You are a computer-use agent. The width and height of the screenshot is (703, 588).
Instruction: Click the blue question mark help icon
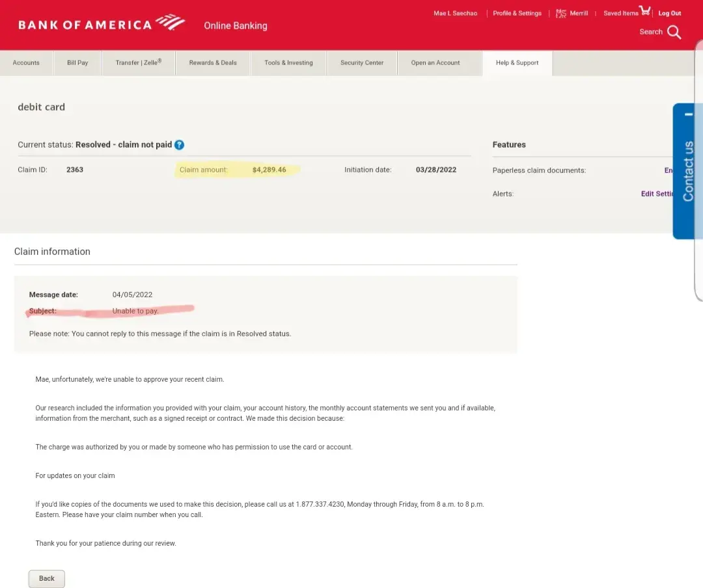tap(180, 145)
